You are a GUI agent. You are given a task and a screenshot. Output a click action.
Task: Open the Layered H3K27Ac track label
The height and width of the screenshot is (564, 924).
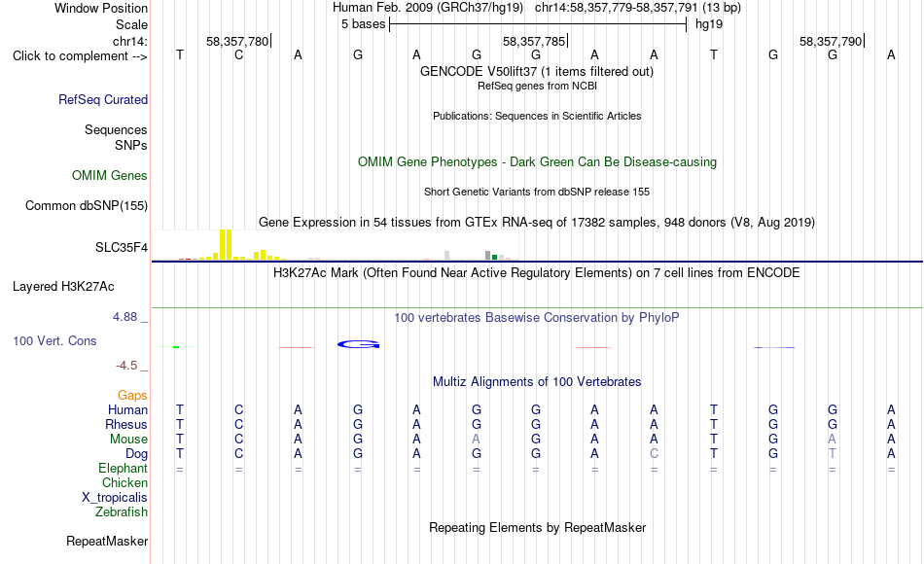click(63, 287)
